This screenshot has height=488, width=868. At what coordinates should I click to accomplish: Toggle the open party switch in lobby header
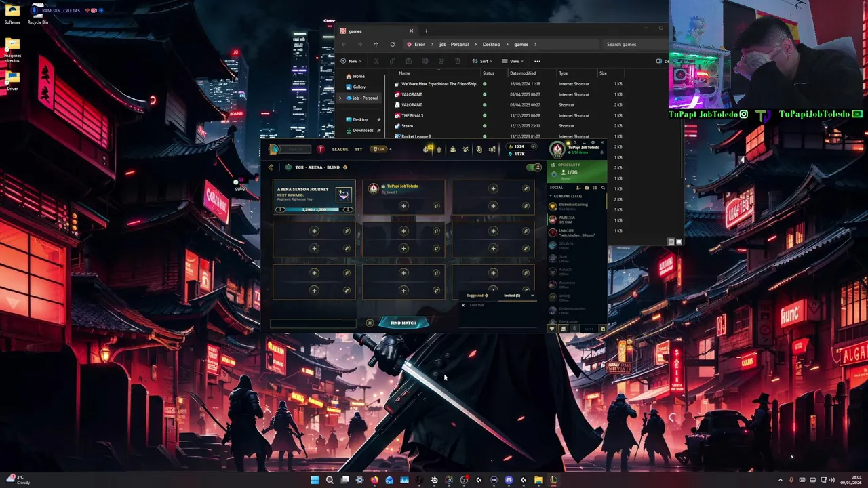[x=534, y=167]
